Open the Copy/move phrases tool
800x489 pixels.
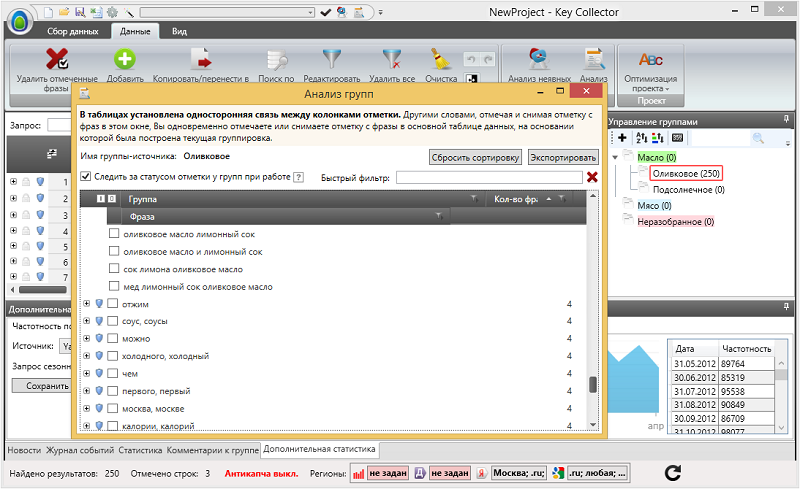(200, 60)
